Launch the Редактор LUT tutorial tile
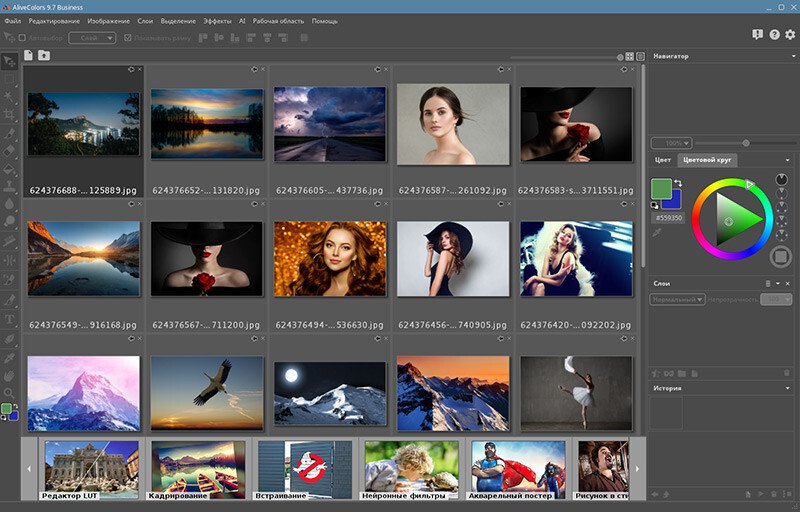The width and height of the screenshot is (800, 512). 91,468
